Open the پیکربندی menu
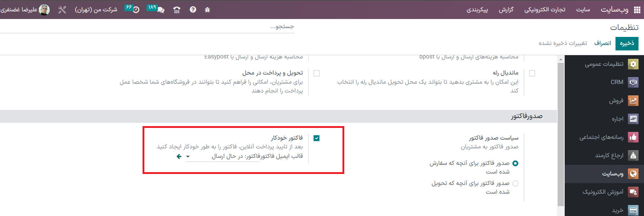644x216 pixels. pyautogui.click(x=477, y=10)
